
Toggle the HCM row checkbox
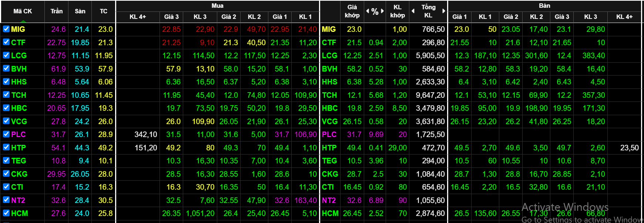coord(6,213)
